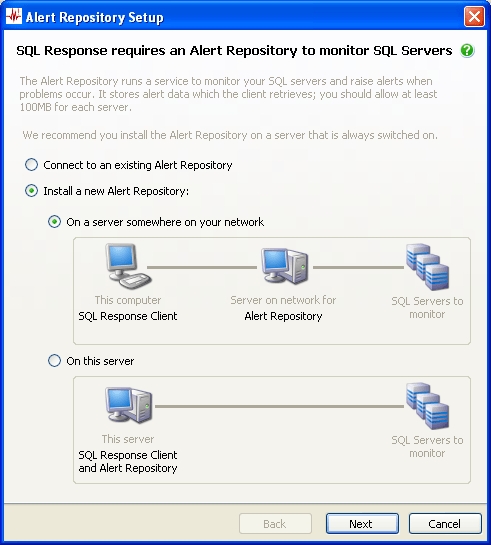Viewport: 491px width, 545px height.
Task: Click SQL Servers stack icon in network diagram
Action: point(427,267)
